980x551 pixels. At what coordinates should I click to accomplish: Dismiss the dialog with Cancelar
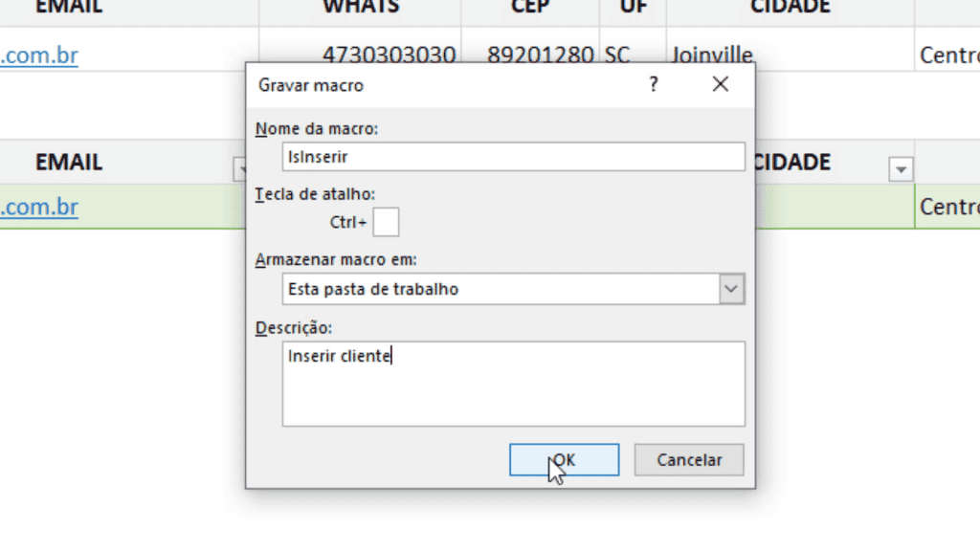coord(688,459)
